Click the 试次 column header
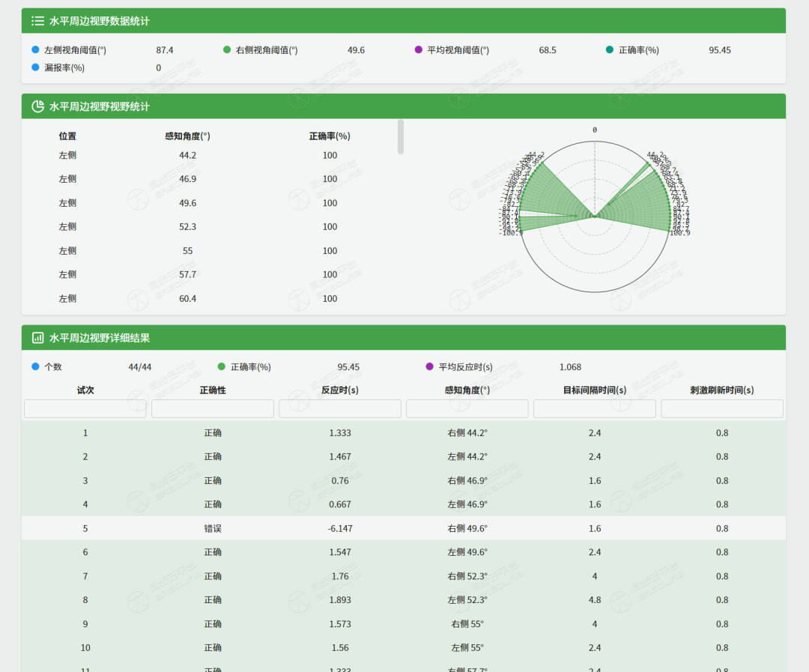The height and width of the screenshot is (672, 809). pos(85,390)
